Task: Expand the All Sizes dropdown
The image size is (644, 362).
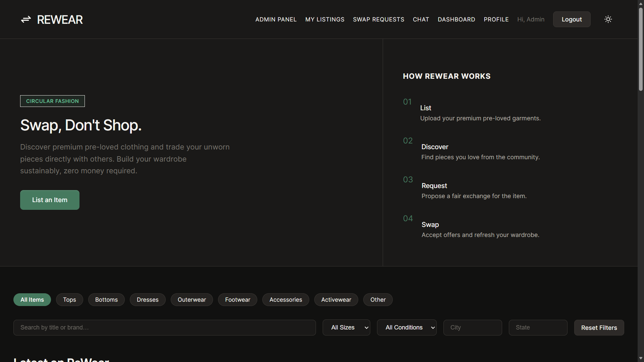Action: (346, 327)
